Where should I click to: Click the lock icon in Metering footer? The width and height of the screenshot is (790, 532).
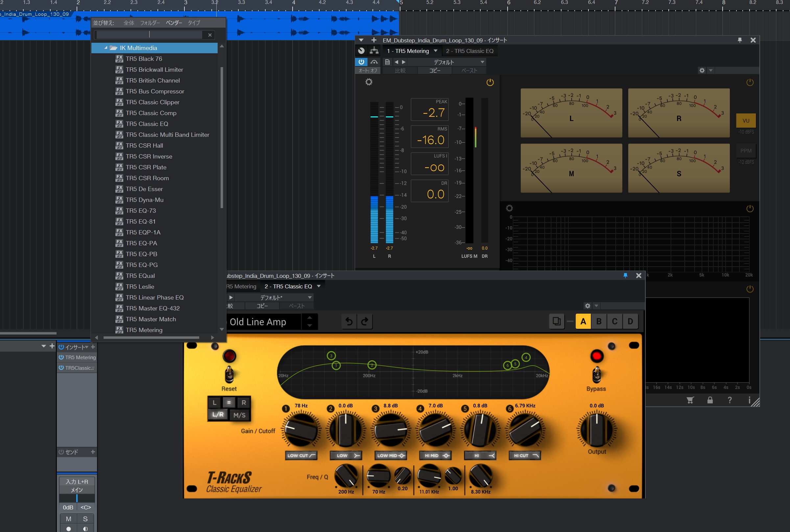tap(710, 400)
